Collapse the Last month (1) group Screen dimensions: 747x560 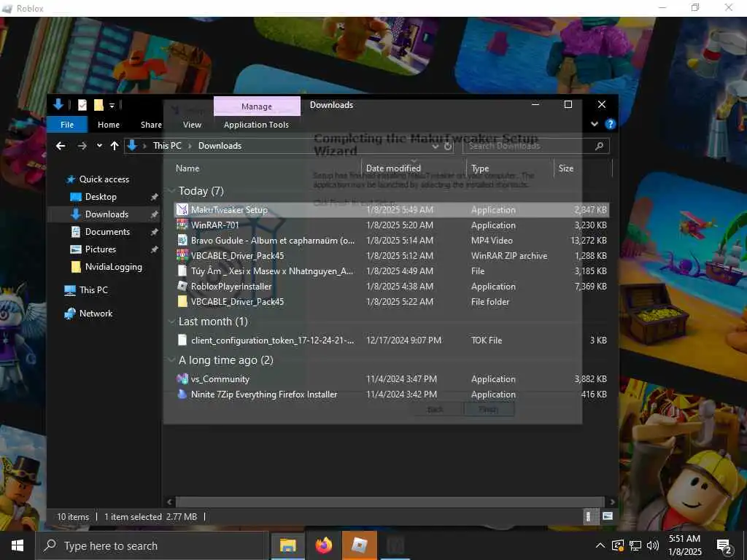tap(171, 322)
